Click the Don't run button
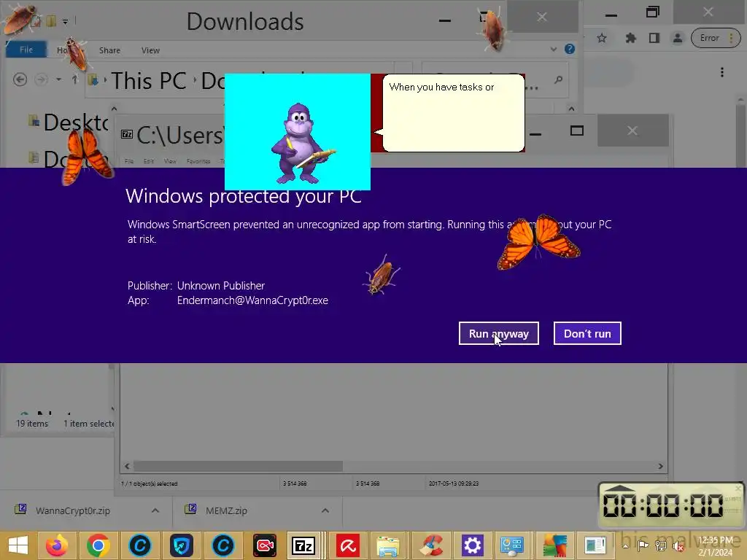Screen dimensions: 747x560 click(587, 333)
